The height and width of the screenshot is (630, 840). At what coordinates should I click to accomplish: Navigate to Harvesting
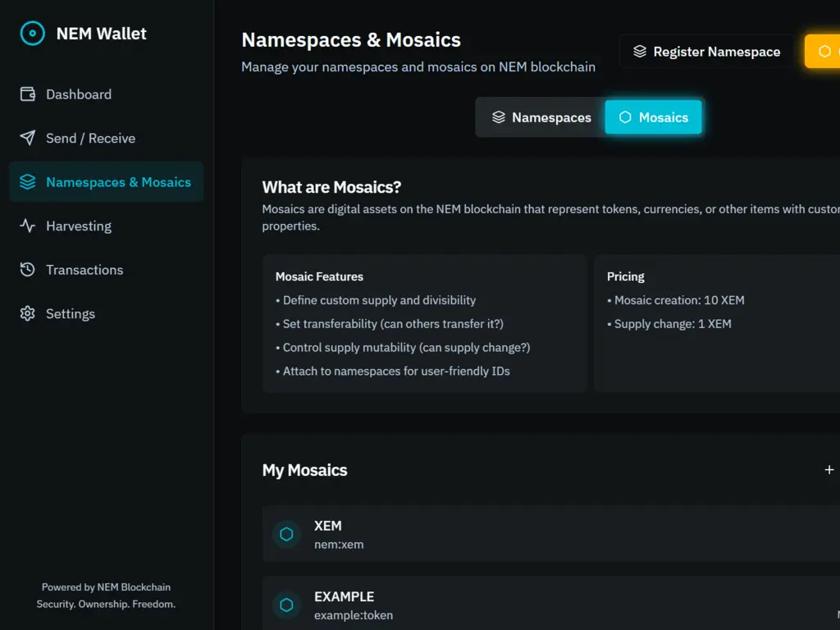click(x=106, y=226)
